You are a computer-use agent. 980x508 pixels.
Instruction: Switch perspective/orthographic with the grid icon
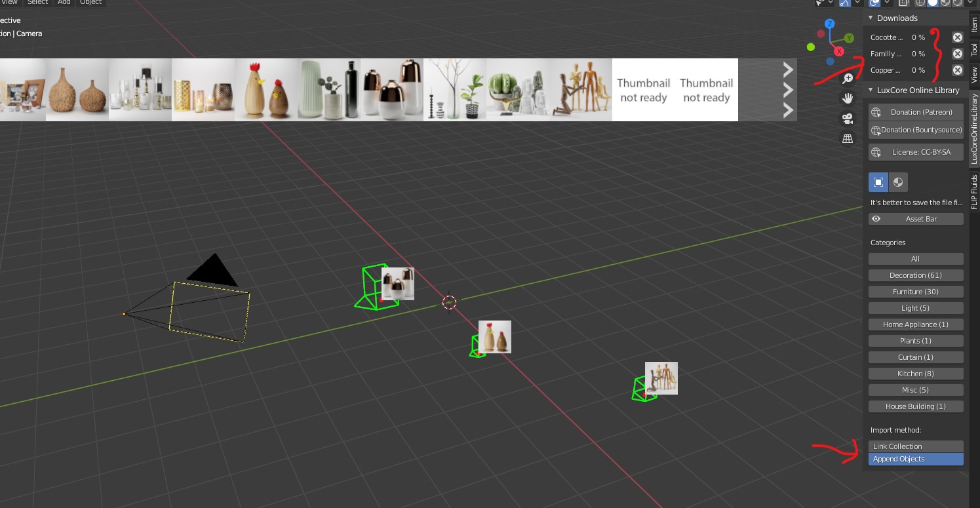tap(848, 139)
